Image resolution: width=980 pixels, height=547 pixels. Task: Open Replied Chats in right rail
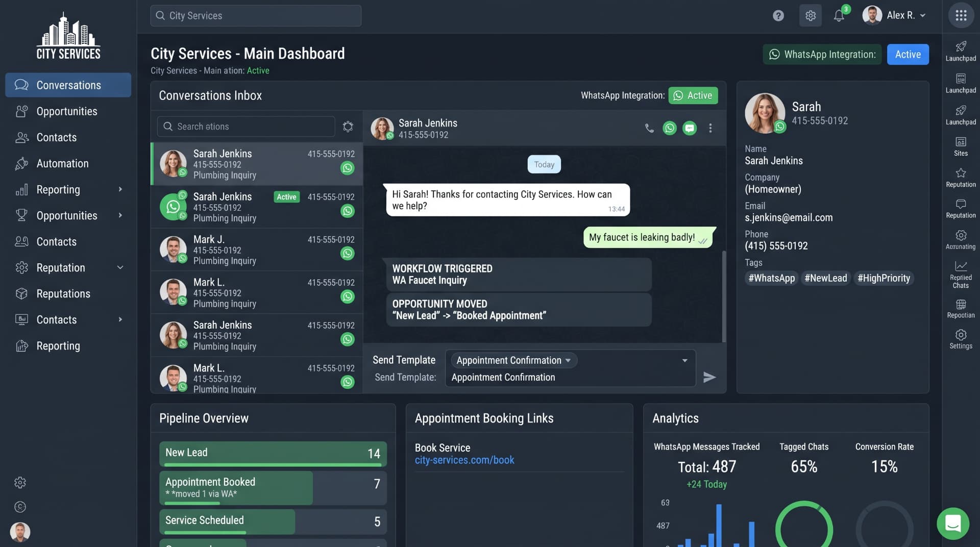[x=961, y=275]
